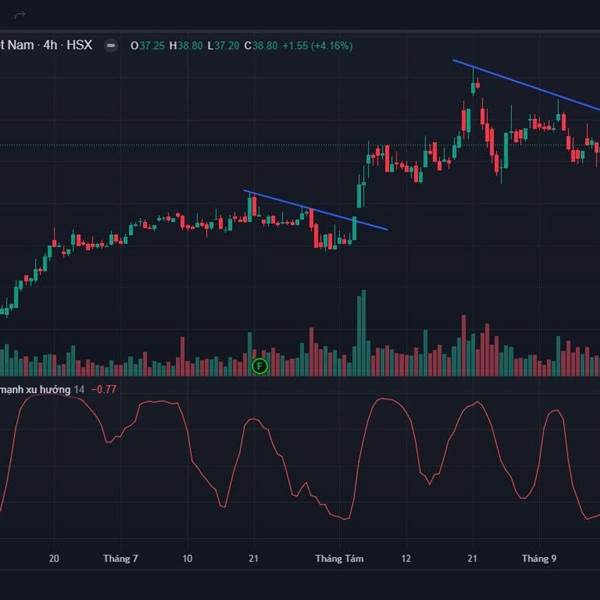
Task: Click the indicator label 'mạnh xu hướng'
Action: pyautogui.click(x=35, y=390)
